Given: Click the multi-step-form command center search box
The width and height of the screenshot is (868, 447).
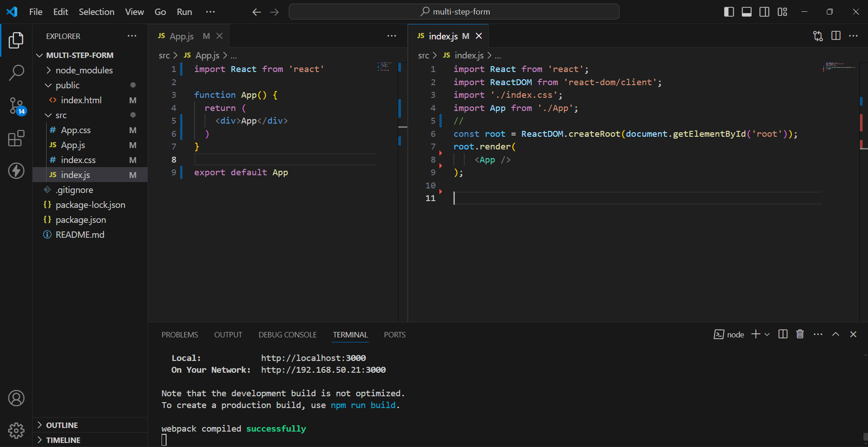Looking at the screenshot, I should (454, 12).
